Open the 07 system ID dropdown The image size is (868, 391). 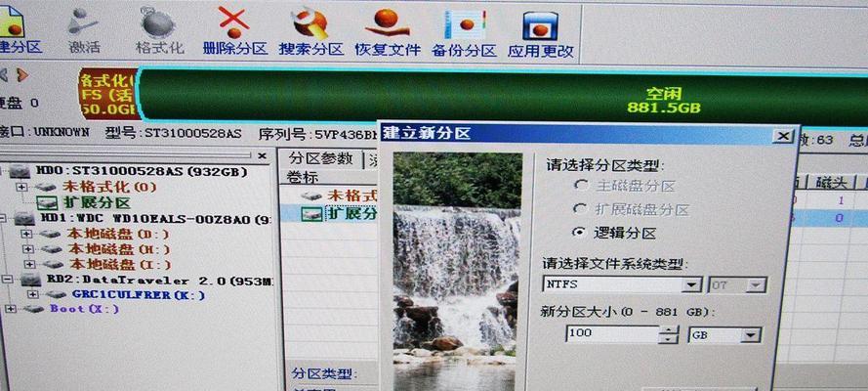755,285
